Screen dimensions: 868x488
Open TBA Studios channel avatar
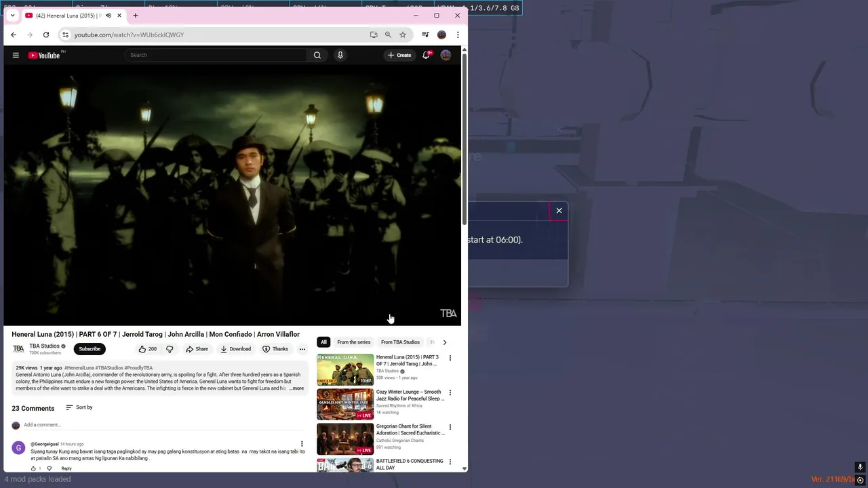pyautogui.click(x=18, y=349)
